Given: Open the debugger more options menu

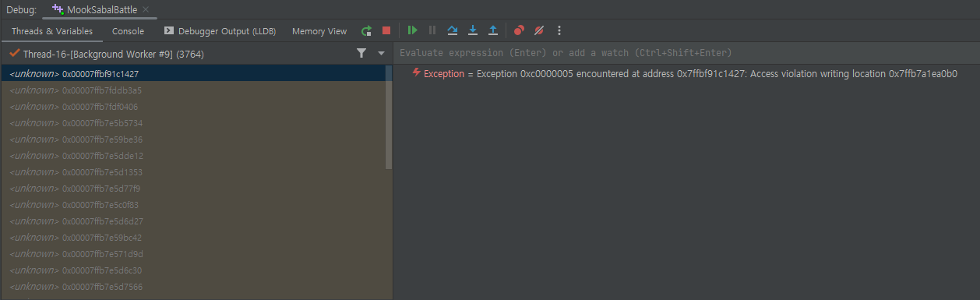Looking at the screenshot, I should point(559,30).
